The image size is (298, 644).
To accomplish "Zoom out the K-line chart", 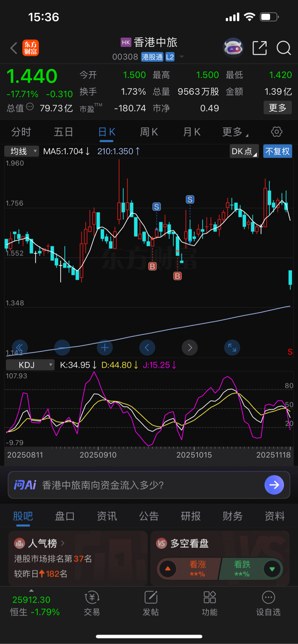I will pos(62,348).
